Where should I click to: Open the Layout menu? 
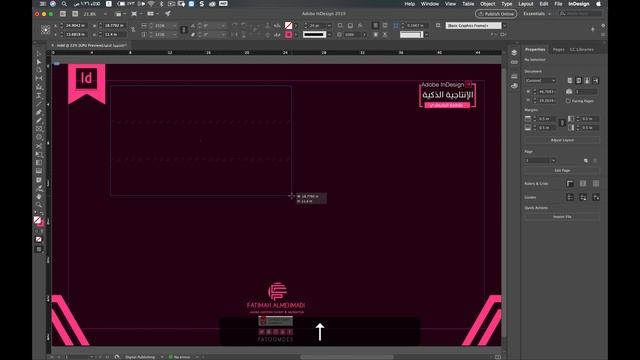[x=525, y=4]
